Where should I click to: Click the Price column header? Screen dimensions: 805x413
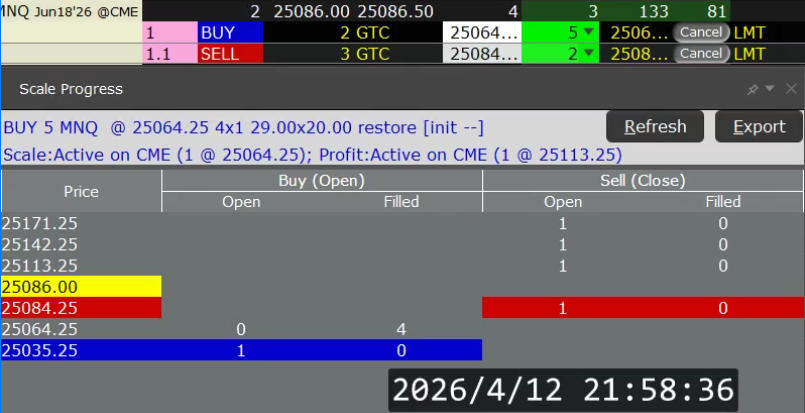coord(81,190)
